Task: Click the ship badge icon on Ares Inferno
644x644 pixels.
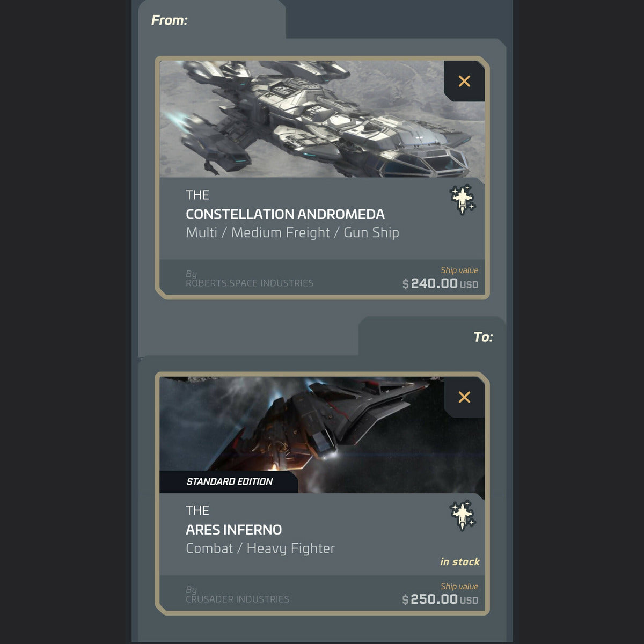Action: coord(462,516)
